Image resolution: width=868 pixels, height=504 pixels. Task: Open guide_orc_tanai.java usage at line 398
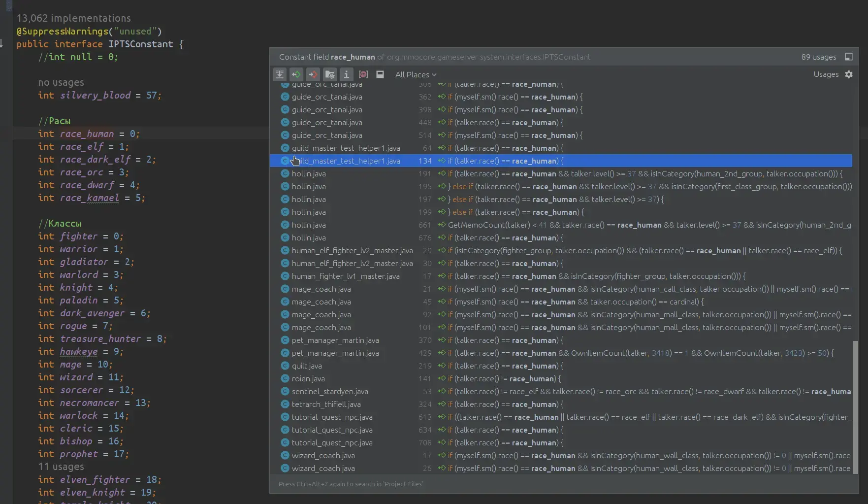561,110
